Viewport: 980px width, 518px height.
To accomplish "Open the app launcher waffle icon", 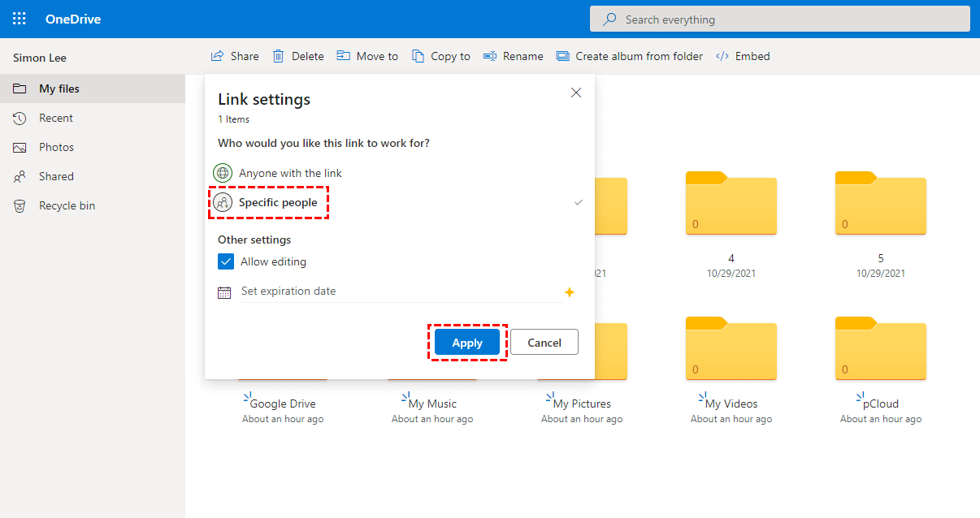I will coord(20,19).
